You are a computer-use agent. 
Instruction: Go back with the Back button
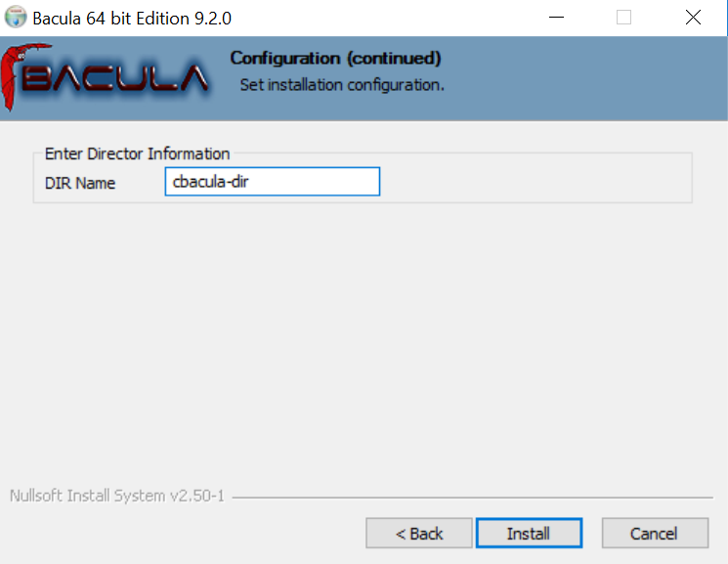coord(419,533)
